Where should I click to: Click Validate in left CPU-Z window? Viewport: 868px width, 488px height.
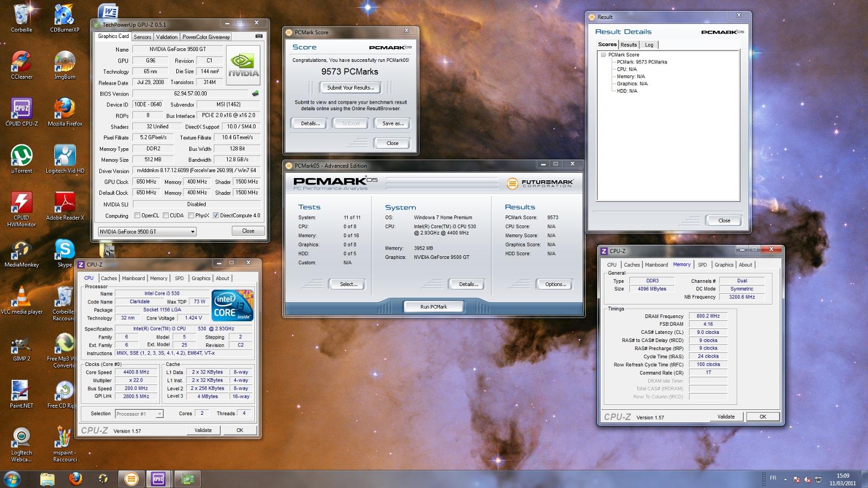click(203, 430)
